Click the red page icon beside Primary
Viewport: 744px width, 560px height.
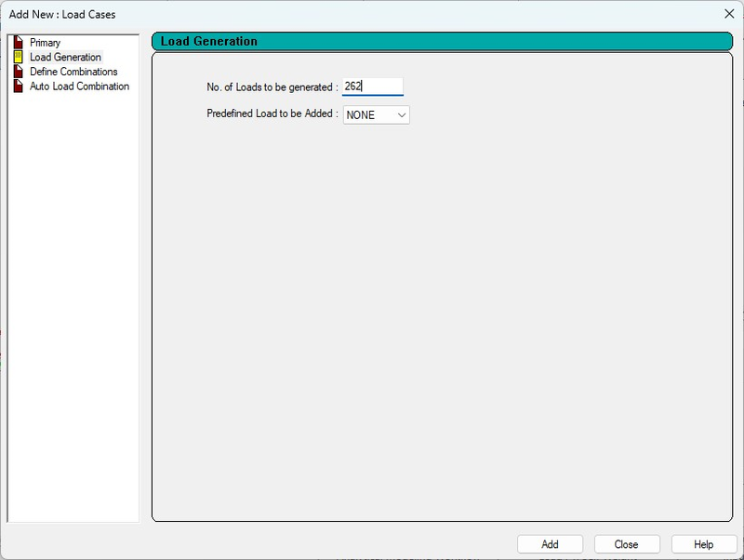18,43
